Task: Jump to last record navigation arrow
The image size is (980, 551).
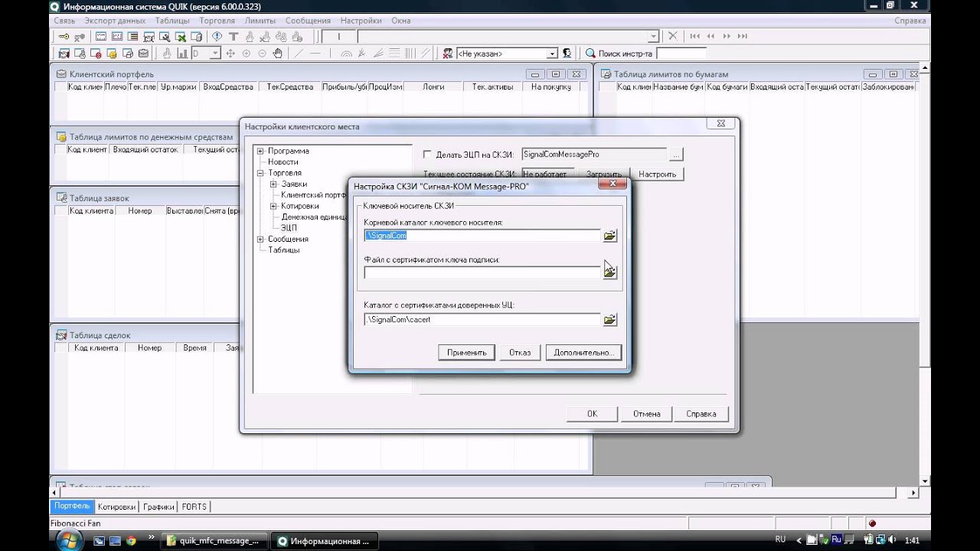Action: [743, 36]
